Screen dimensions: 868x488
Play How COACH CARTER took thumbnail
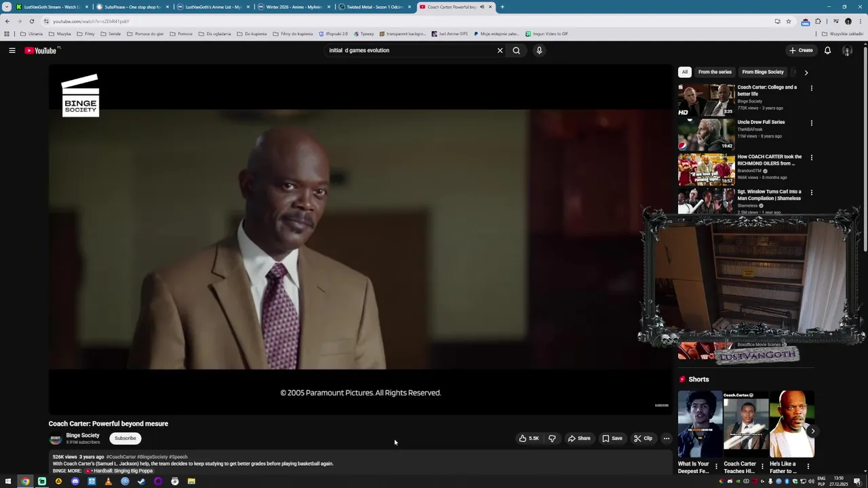click(706, 169)
